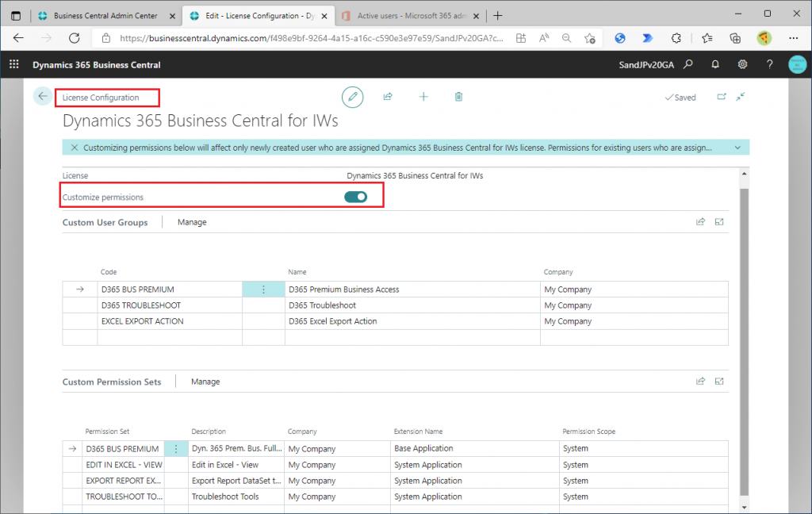Open row options for D365 BUS PREMIUM permission set
Screen dimensions: 812x514
(x=176, y=449)
